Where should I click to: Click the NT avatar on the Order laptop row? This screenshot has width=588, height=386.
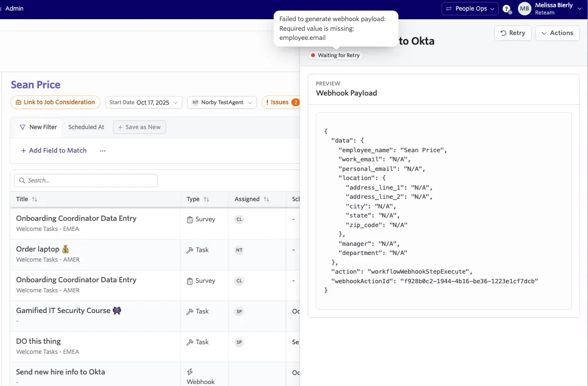tap(239, 250)
